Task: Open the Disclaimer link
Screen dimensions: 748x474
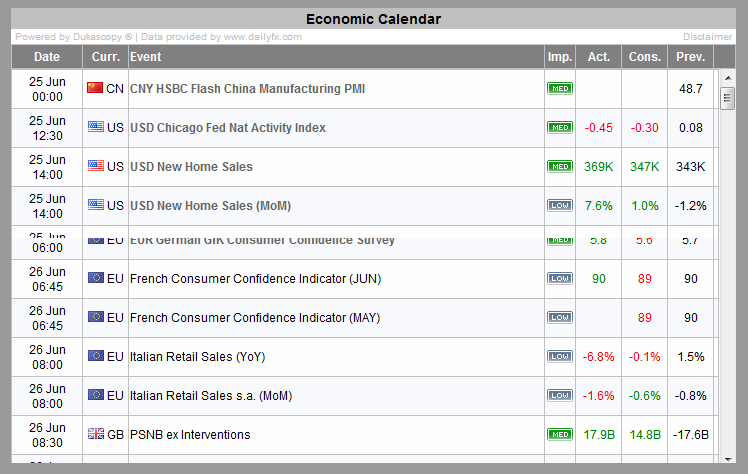Action: tap(707, 37)
